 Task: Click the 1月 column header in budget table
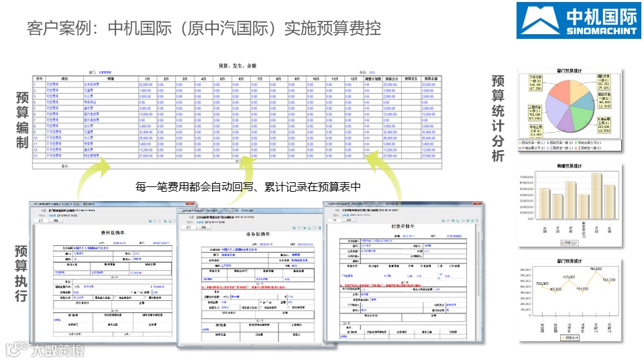coord(148,78)
